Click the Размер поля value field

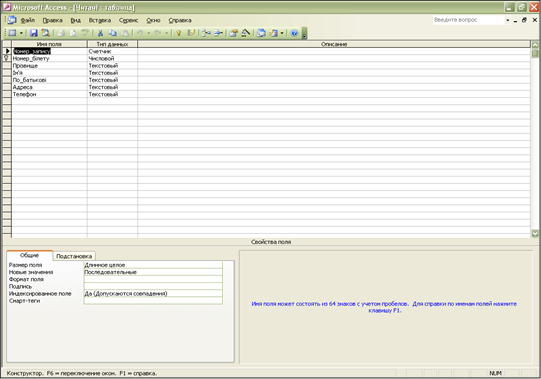[153, 265]
